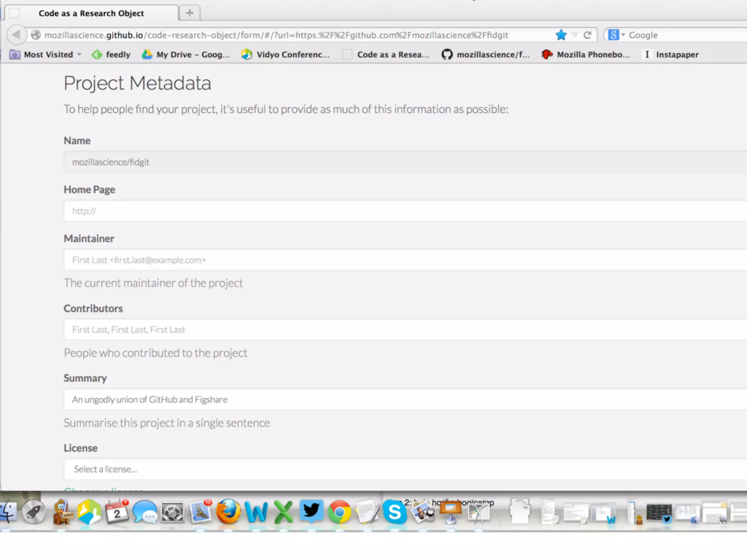Click the reload page icon
The width and height of the screenshot is (747, 560).
[587, 35]
